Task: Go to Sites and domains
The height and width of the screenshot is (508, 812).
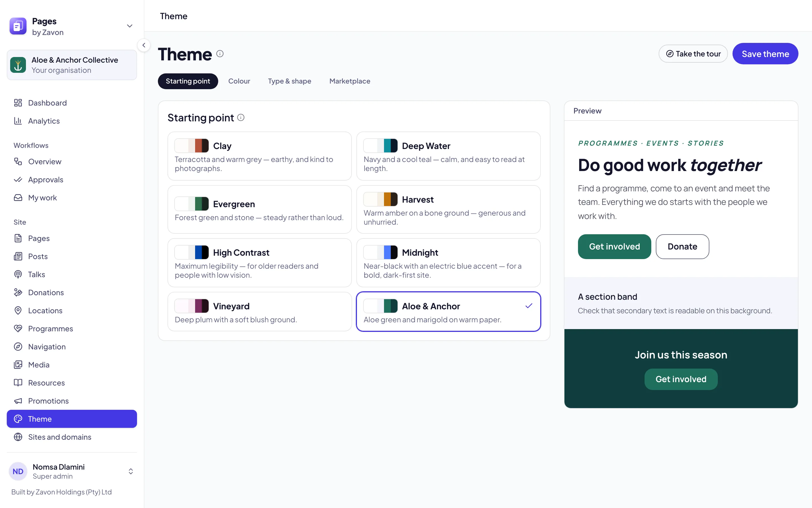Action: [x=72, y=437]
